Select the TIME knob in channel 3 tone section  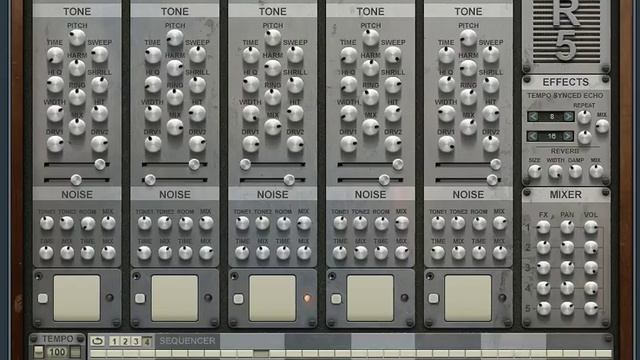[251, 55]
